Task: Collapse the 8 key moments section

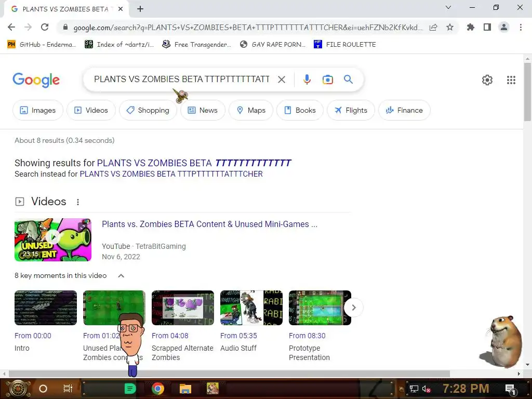Action: pyautogui.click(x=121, y=276)
